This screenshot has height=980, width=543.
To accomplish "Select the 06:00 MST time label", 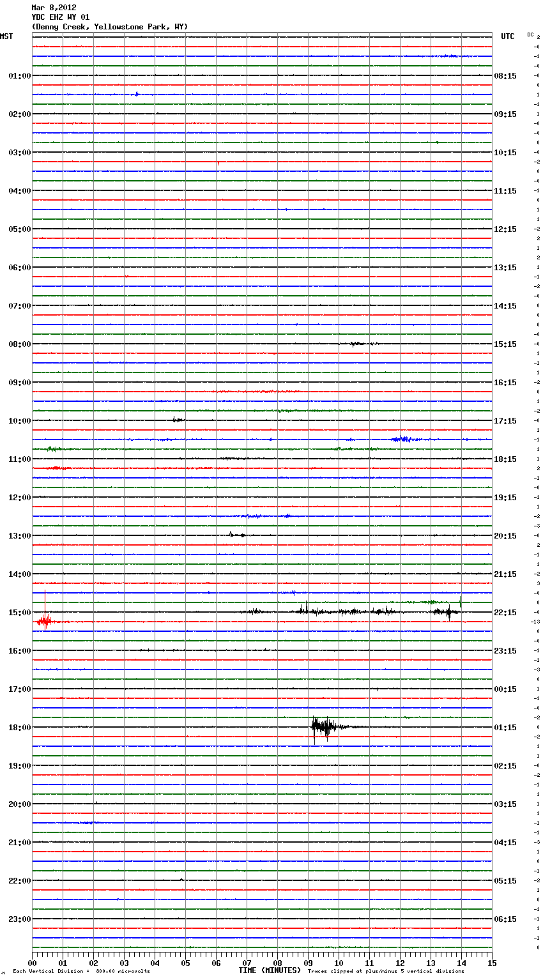I will tap(19, 268).
